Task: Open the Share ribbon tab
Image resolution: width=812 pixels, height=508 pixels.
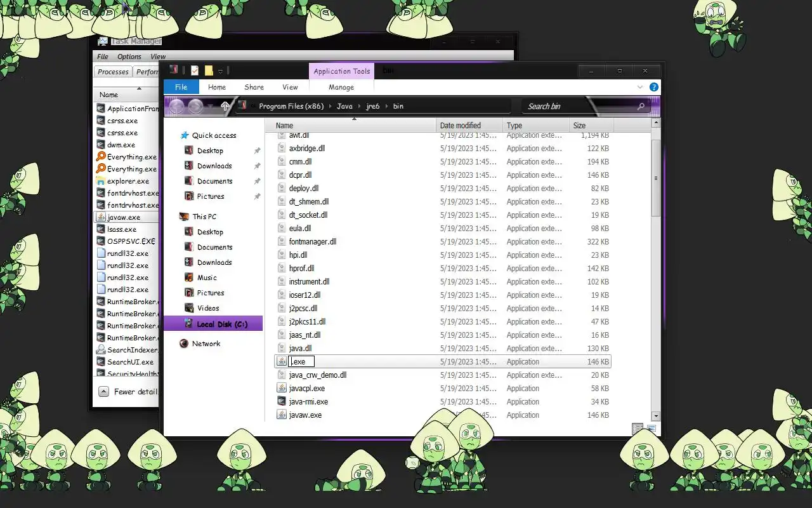Action: click(x=254, y=87)
